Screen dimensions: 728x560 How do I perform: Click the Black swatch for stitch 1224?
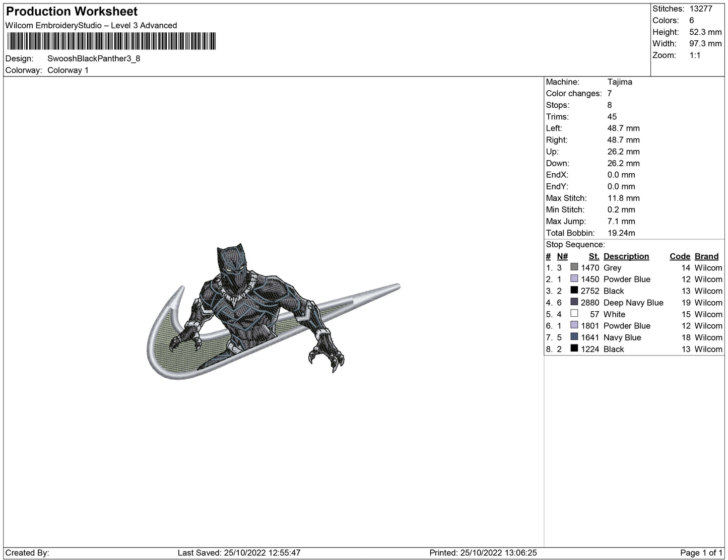pos(574,348)
